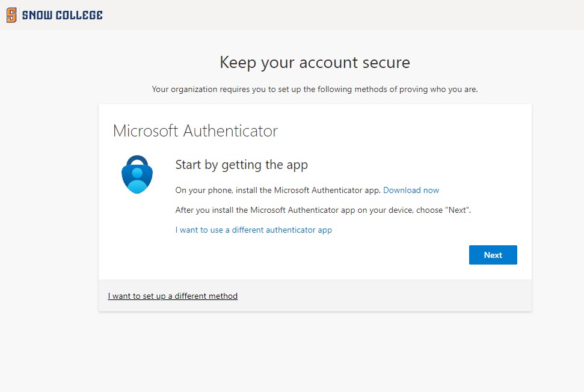Click the Your organization requires description text

coord(315,90)
